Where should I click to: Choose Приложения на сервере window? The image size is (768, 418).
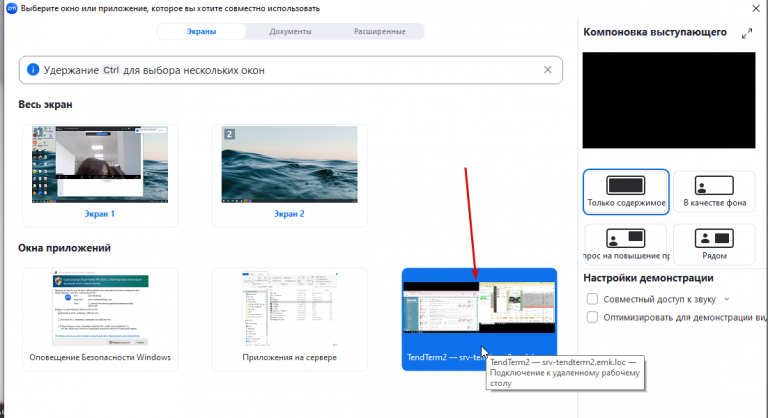tap(289, 319)
